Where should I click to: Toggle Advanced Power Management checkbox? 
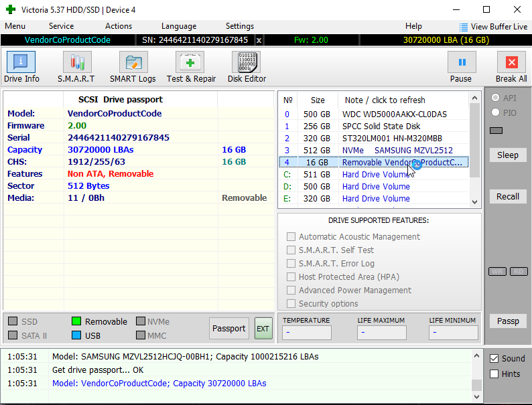point(291,290)
